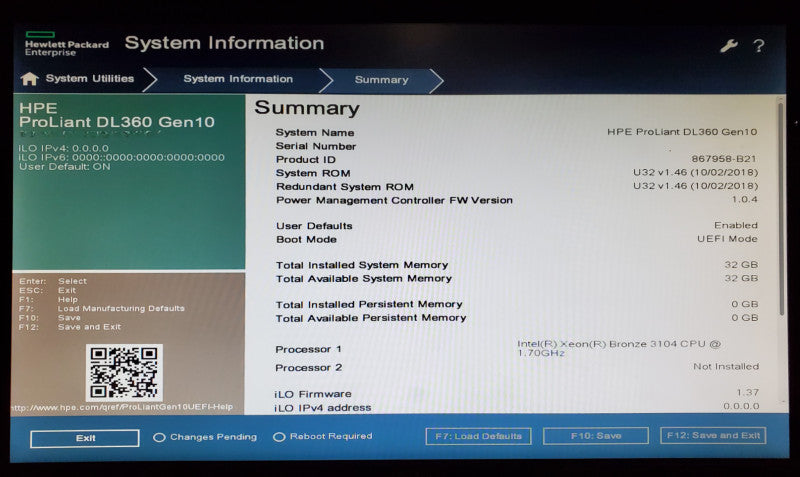Select iLO IPv4 address label
This screenshot has width=800, height=477.
click(x=322, y=408)
